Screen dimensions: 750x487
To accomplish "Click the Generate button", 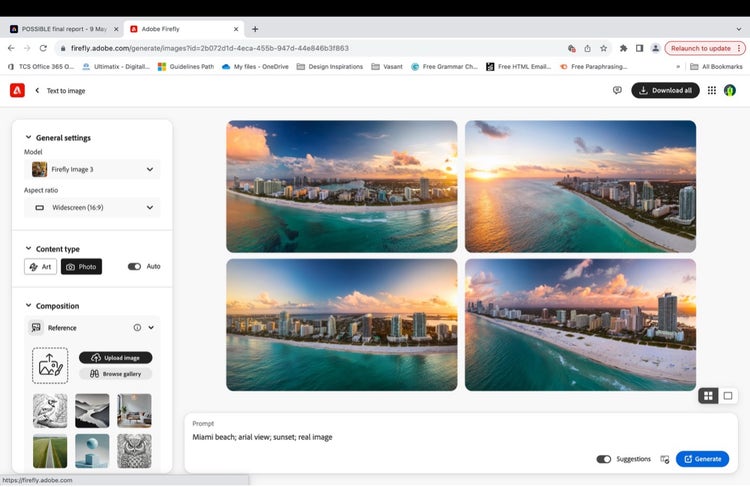I will click(702, 459).
